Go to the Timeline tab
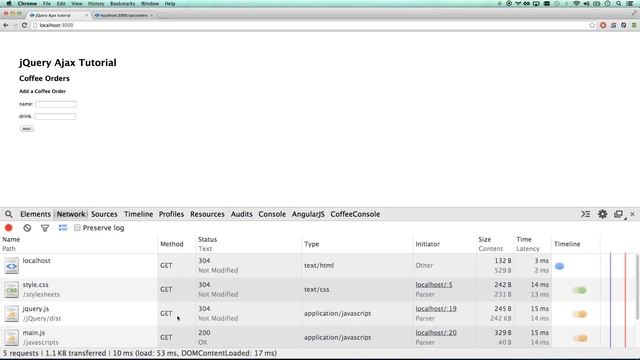Viewport: 640px width, 360px height. coord(138,214)
